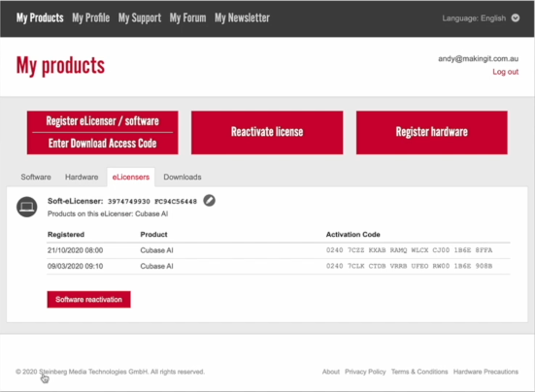Click the Activation Code column header
Image resolution: width=535 pixels, height=392 pixels.
pos(352,235)
